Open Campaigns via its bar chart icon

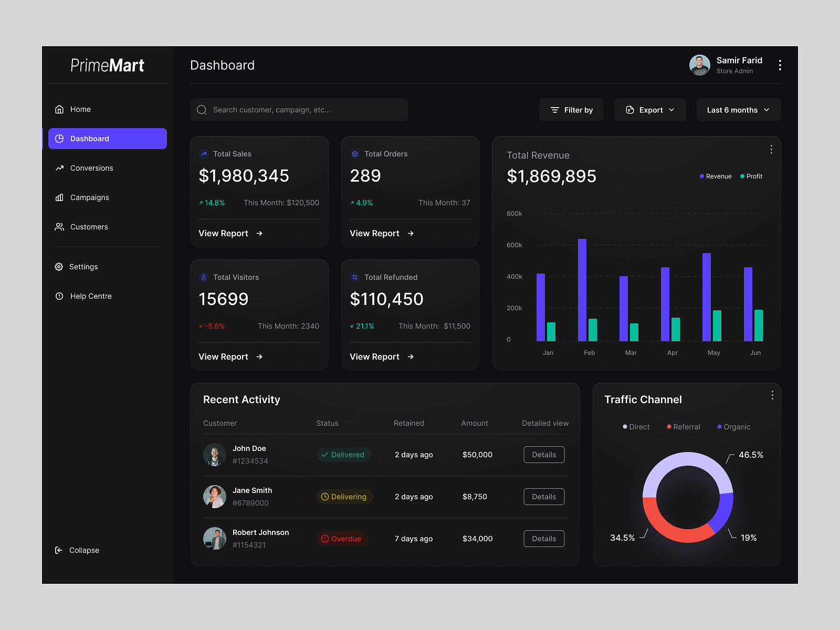(x=59, y=197)
